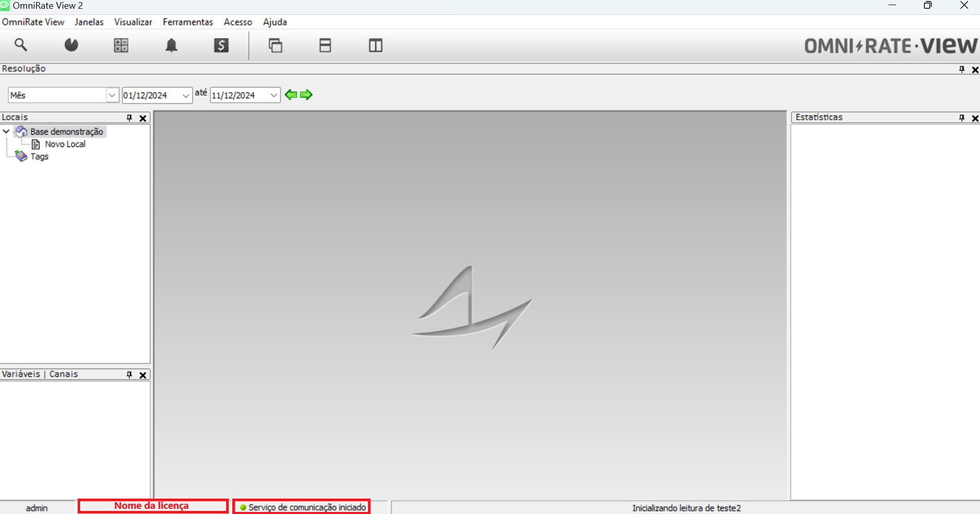The width and height of the screenshot is (980, 514).
Task: Close the Resolução panel
Action: [x=975, y=69]
